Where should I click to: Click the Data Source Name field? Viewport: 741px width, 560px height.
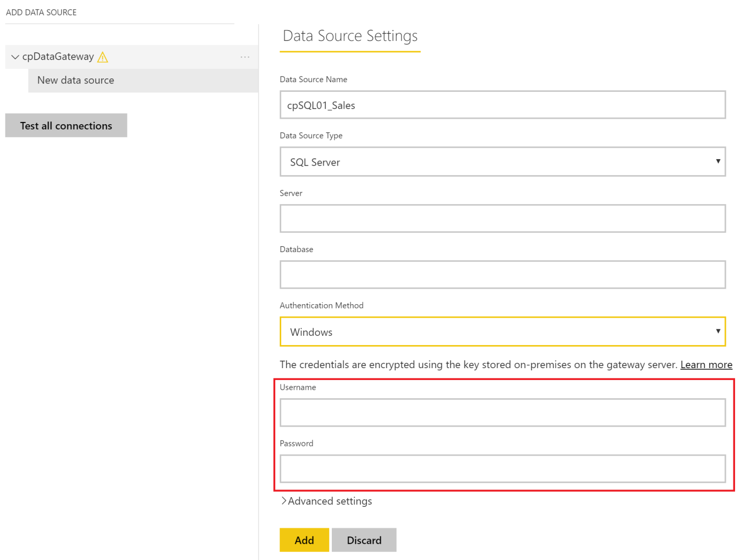click(502, 105)
